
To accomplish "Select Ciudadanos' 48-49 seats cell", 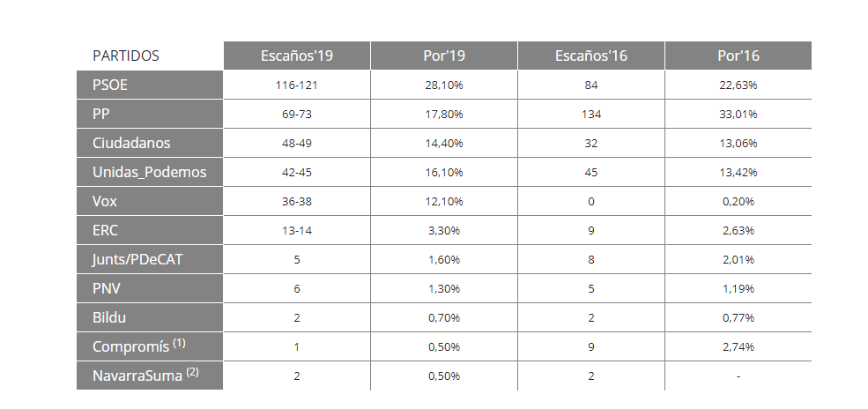I will click(296, 144).
